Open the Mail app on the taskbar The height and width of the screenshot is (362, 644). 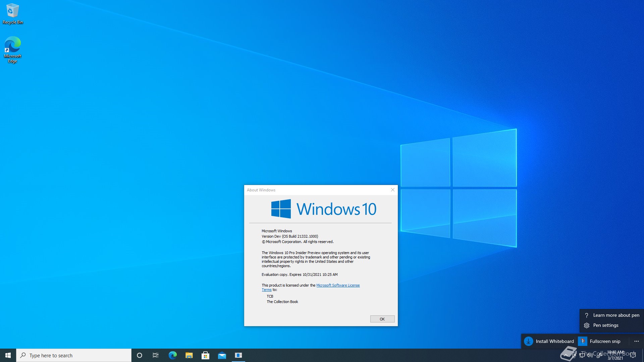[x=222, y=355]
